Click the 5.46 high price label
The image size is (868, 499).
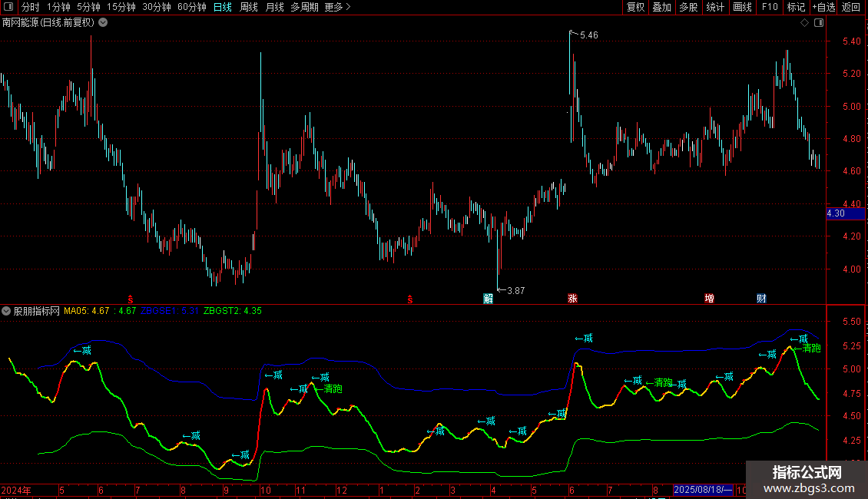(589, 35)
